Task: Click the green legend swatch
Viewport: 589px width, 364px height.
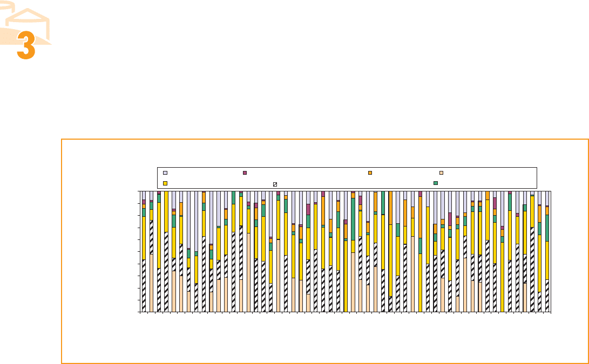Action: coord(436,183)
